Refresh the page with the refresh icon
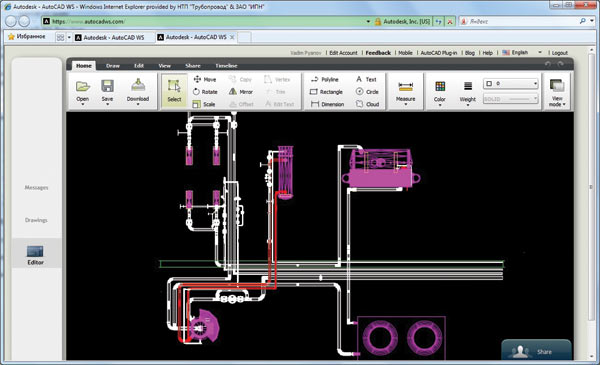Screen dimensions: 600x365 (x=439, y=21)
